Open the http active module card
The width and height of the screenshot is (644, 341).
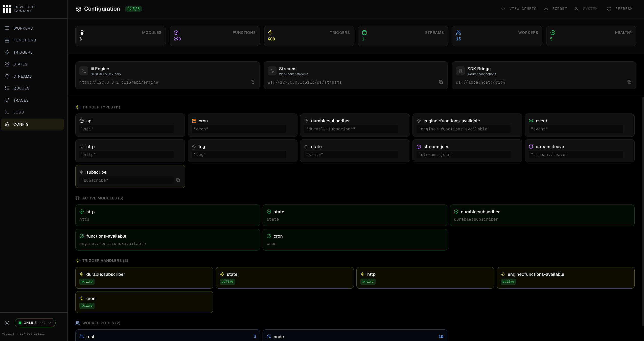coord(167,215)
